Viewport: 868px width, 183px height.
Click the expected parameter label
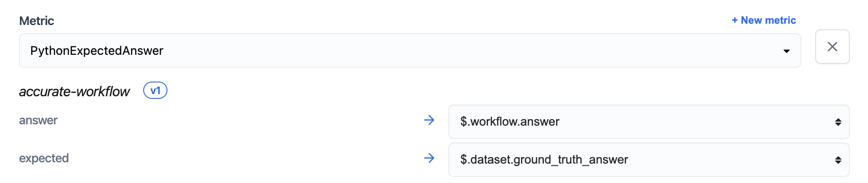[x=44, y=158]
